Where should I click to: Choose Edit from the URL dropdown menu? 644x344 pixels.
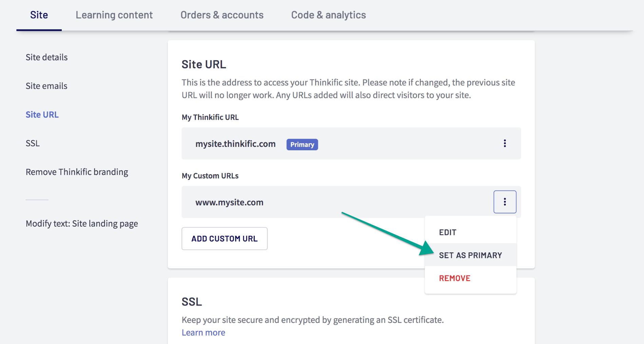471,232
